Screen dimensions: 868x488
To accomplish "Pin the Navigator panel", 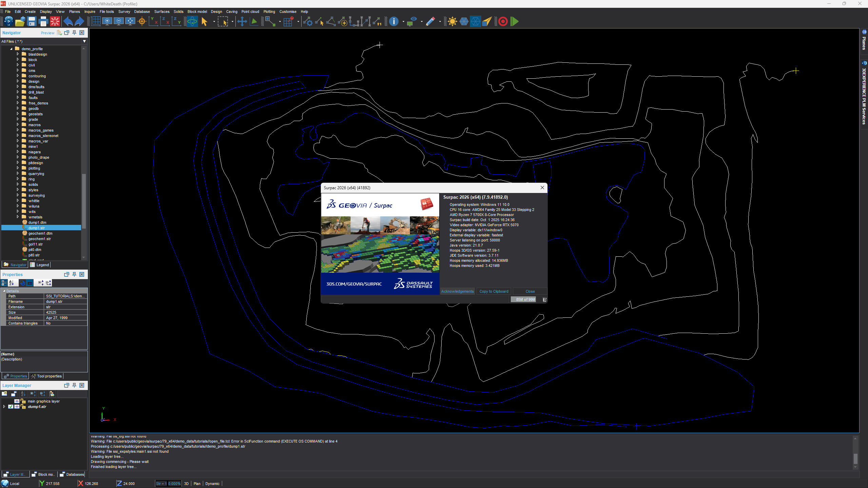I will point(74,33).
